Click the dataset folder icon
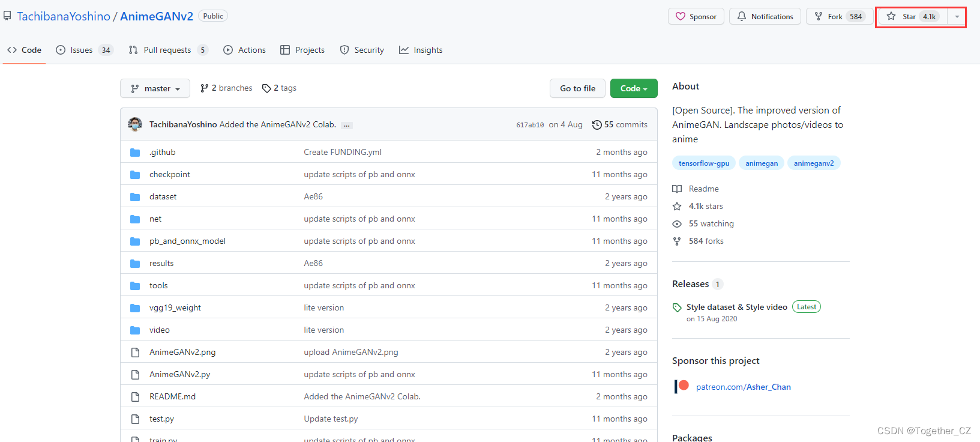 click(135, 197)
